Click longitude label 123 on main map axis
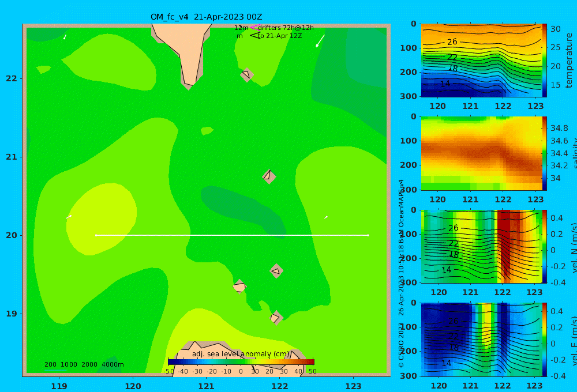Screen dimensions: 577x392 point(353,386)
